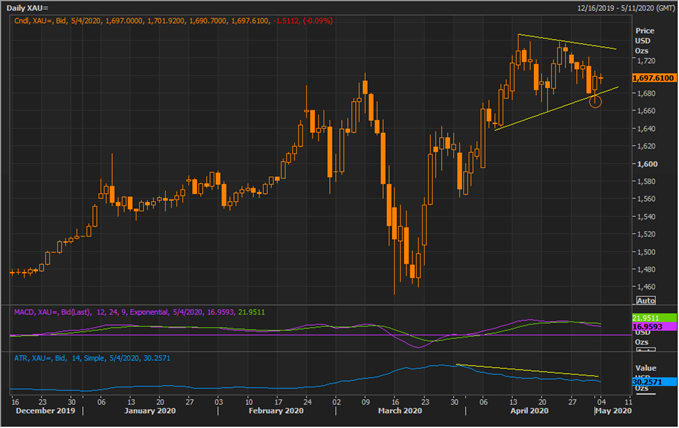
Task: Select the orange 1,697.6100 current price tag
Action: click(x=654, y=78)
